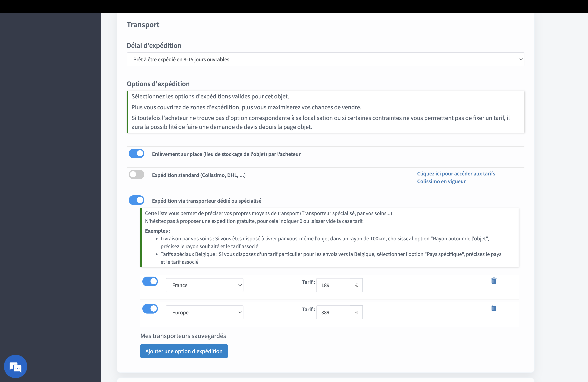Click the 'Enlèvement sur place' label text
Image resolution: width=588 pixels, height=382 pixels.
226,154
